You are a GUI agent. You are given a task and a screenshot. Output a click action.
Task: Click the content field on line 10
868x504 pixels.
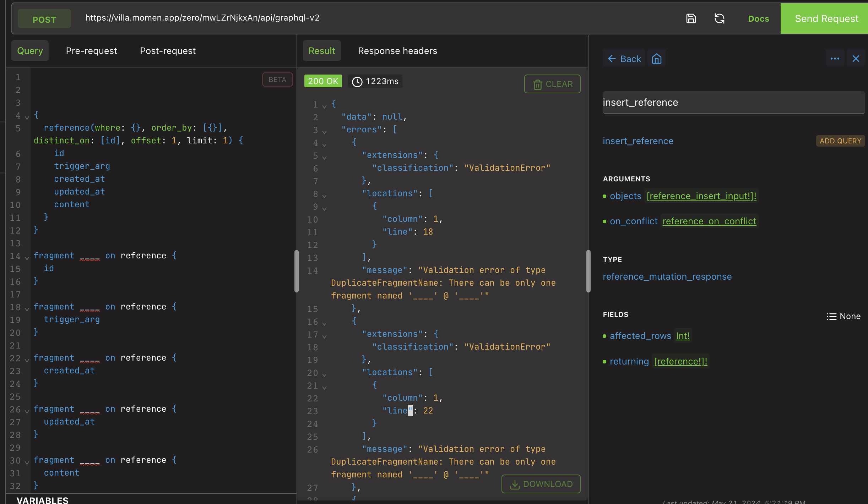coord(72,204)
